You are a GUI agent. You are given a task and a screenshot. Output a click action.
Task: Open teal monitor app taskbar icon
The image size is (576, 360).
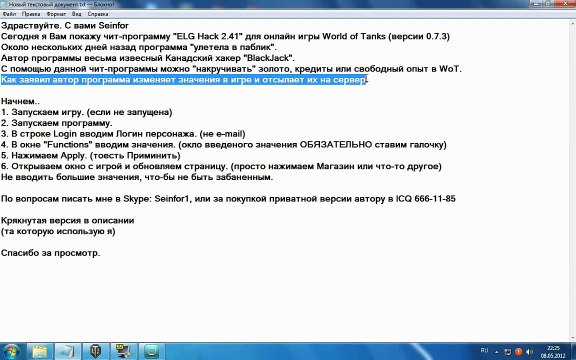(x=152, y=352)
